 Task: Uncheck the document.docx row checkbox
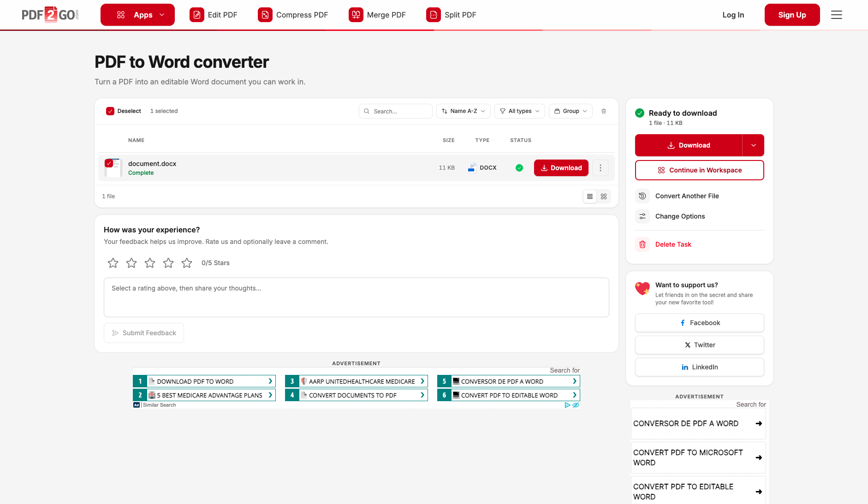click(x=109, y=163)
